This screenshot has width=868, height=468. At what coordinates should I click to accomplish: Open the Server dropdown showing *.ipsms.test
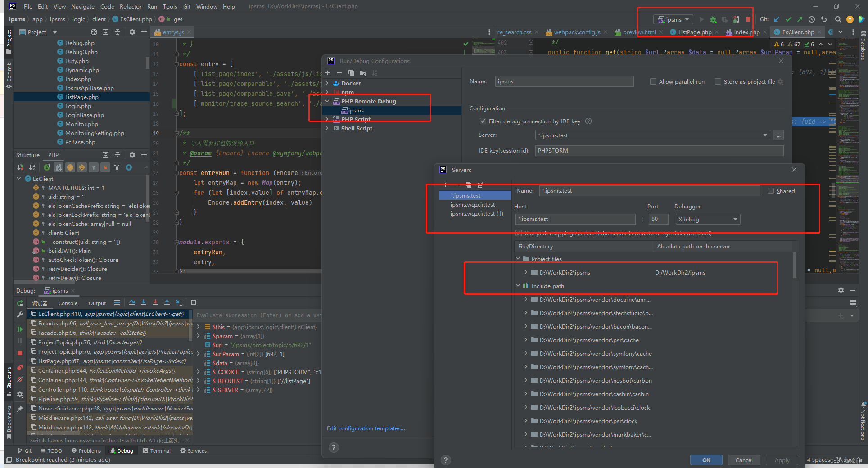click(x=765, y=135)
